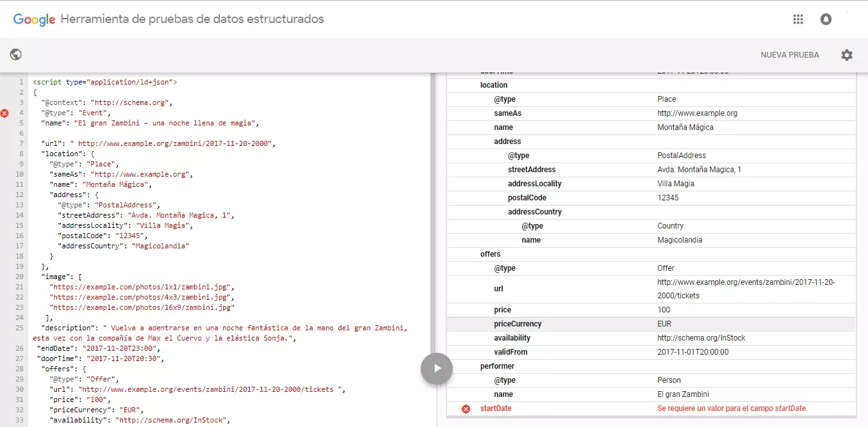Viewport: 868px width, 427px height.
Task: Click the Villa Magia value
Action: point(676,184)
